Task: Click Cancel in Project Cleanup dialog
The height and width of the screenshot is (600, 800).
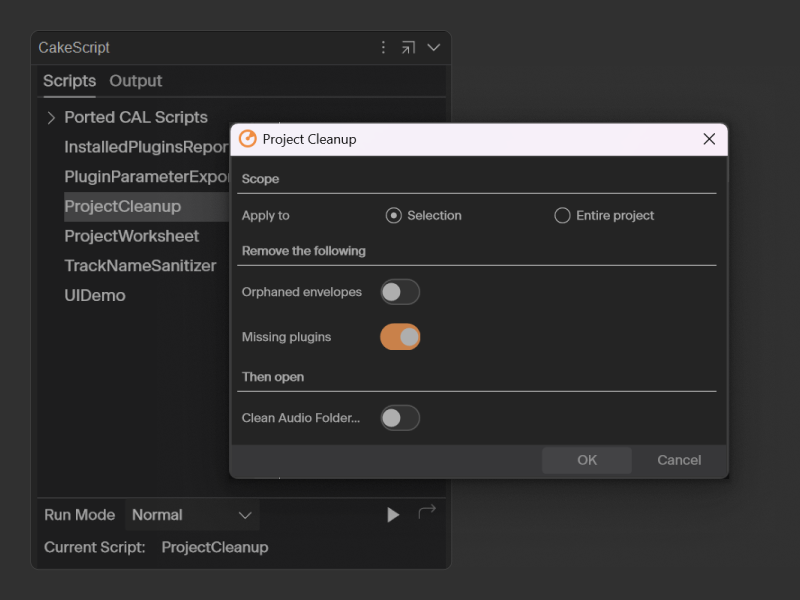Action: tap(679, 460)
